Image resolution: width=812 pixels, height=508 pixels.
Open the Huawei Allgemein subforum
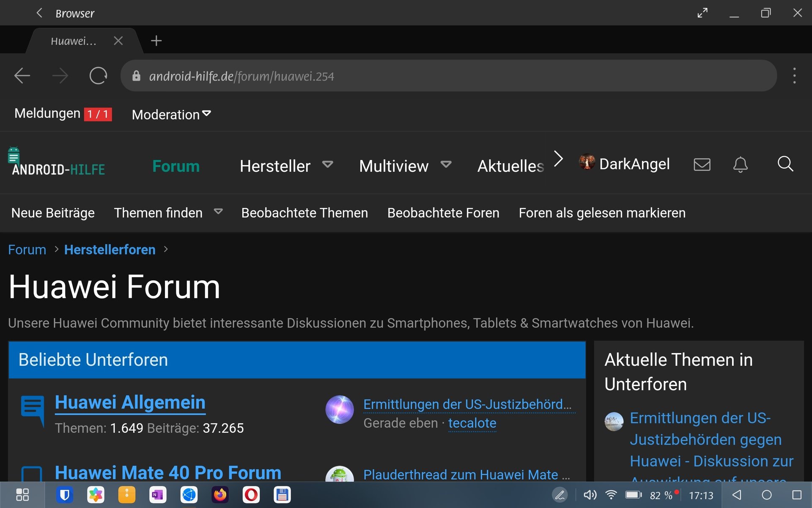(130, 403)
